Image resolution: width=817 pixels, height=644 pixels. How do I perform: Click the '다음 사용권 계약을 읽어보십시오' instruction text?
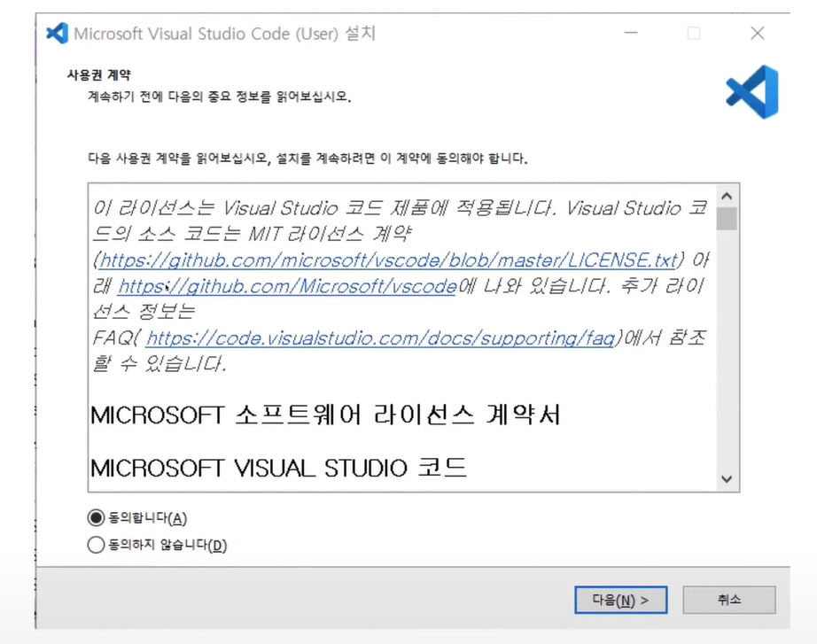point(178,158)
